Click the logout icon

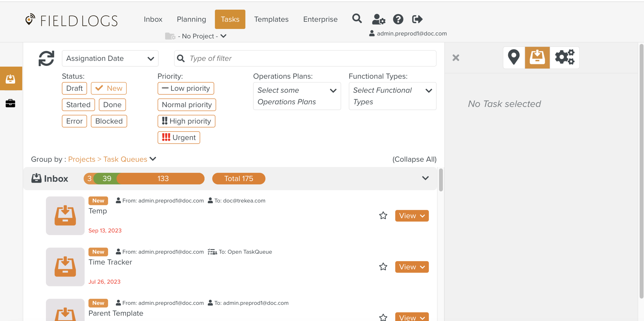417,19
